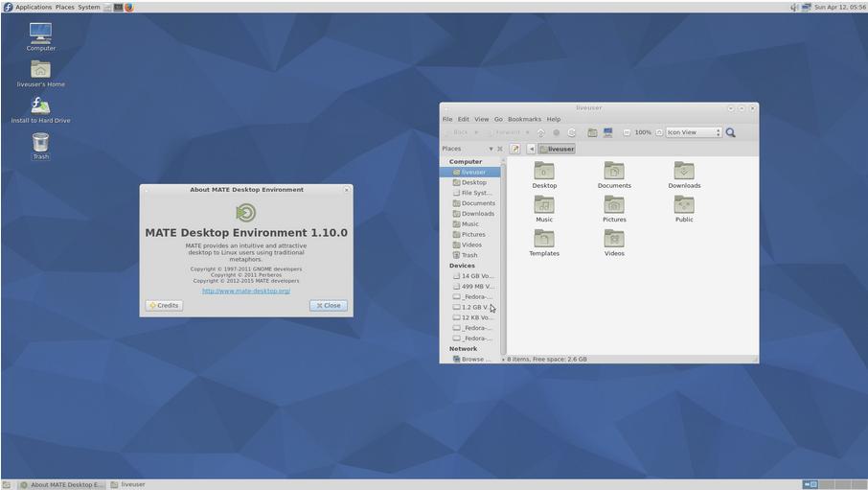The height and width of the screenshot is (490, 868).
Task: Click the Back button in file manager toolbar
Action: coord(457,132)
